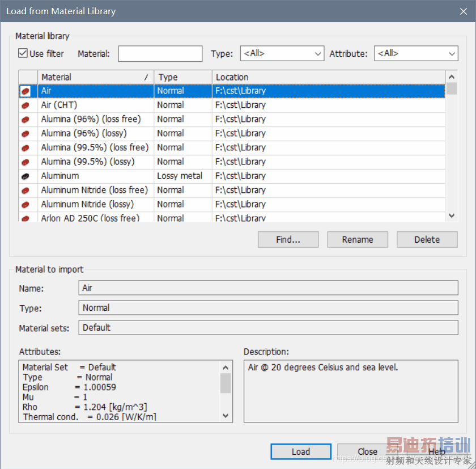The height and width of the screenshot is (469, 476).
Task: Click the dark Aluminum material icon
Action: click(25, 176)
